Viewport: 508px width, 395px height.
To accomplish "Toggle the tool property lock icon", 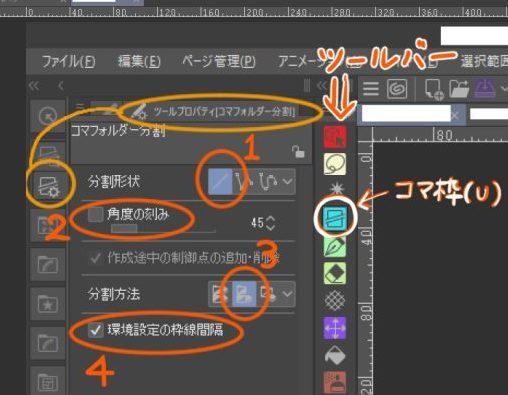I will (298, 152).
